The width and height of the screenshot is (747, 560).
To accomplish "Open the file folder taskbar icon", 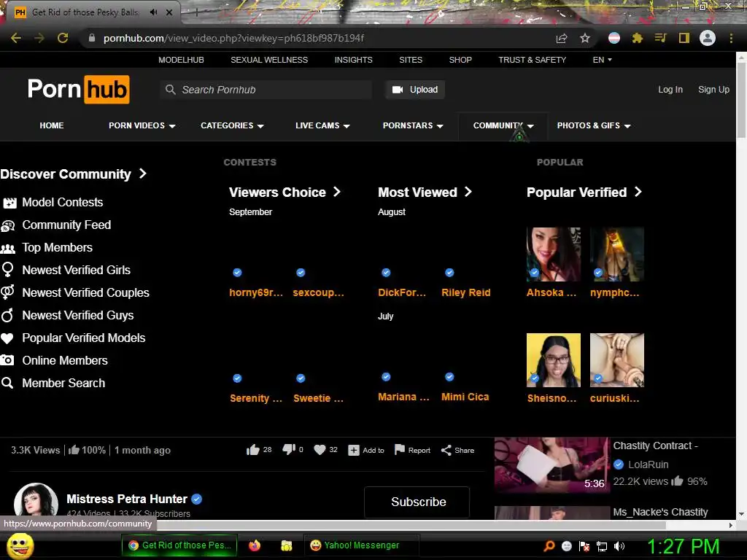I will (286, 545).
